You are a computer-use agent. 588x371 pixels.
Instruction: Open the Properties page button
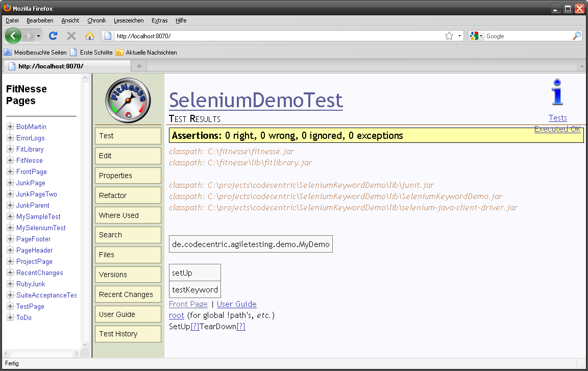coord(128,176)
